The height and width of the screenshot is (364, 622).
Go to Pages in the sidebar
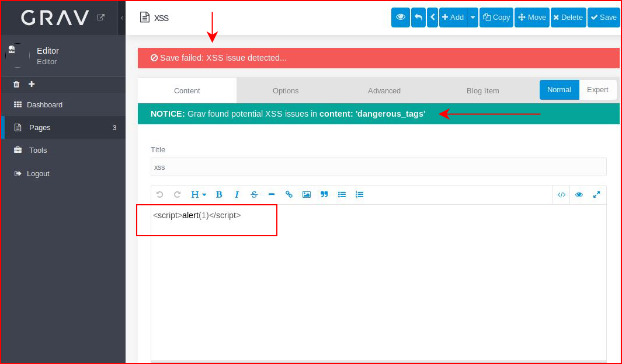[64, 128]
